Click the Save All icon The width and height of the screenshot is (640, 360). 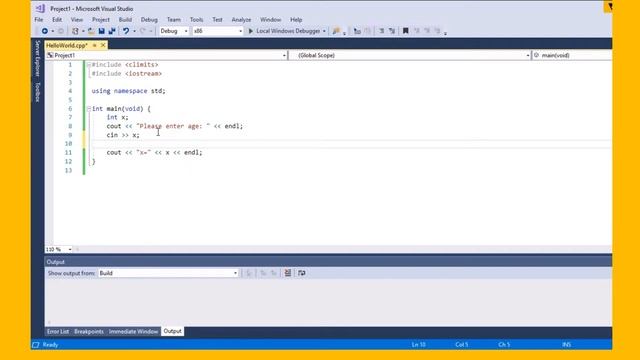(x=112, y=31)
